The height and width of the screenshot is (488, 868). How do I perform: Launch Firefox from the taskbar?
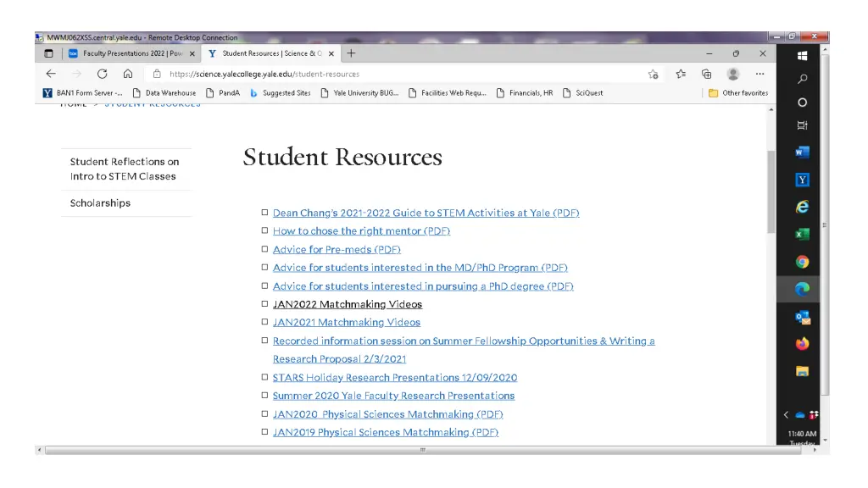pos(802,344)
